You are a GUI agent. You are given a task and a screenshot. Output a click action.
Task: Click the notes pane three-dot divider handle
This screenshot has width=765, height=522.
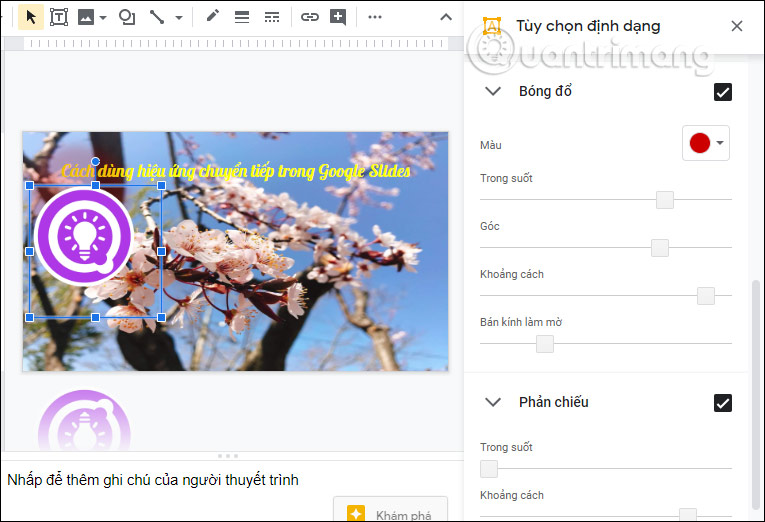click(x=228, y=456)
